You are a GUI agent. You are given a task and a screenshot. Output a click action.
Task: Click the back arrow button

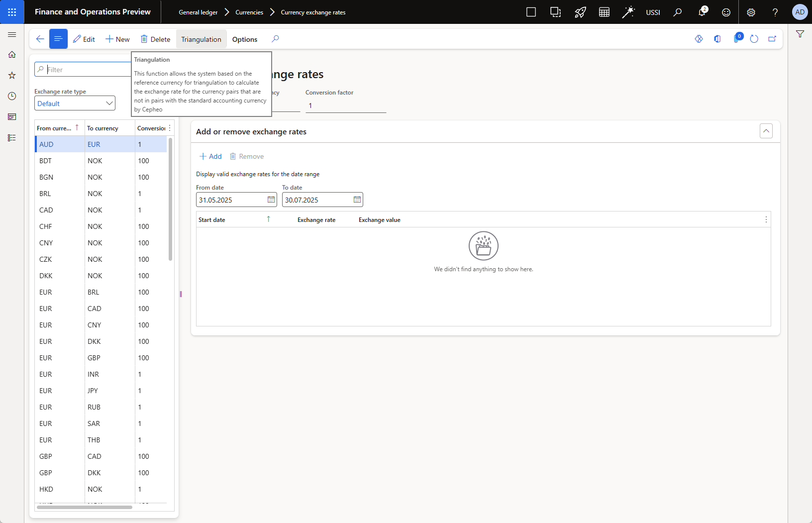pos(40,39)
